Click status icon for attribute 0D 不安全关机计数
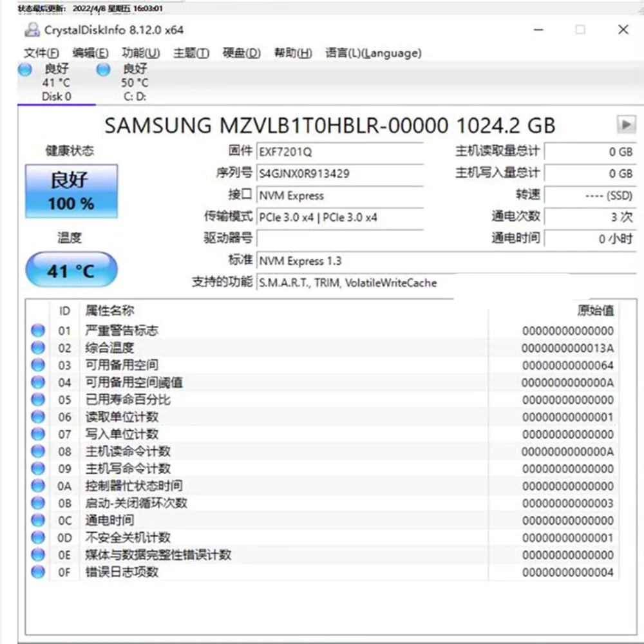 pyautogui.click(x=38, y=538)
